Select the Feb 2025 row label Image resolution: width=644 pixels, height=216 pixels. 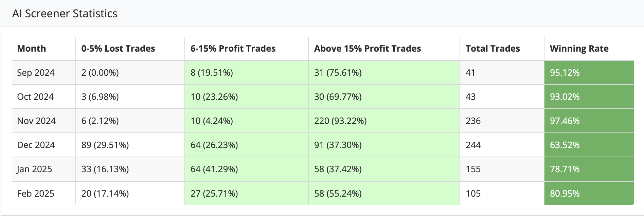[x=36, y=194]
